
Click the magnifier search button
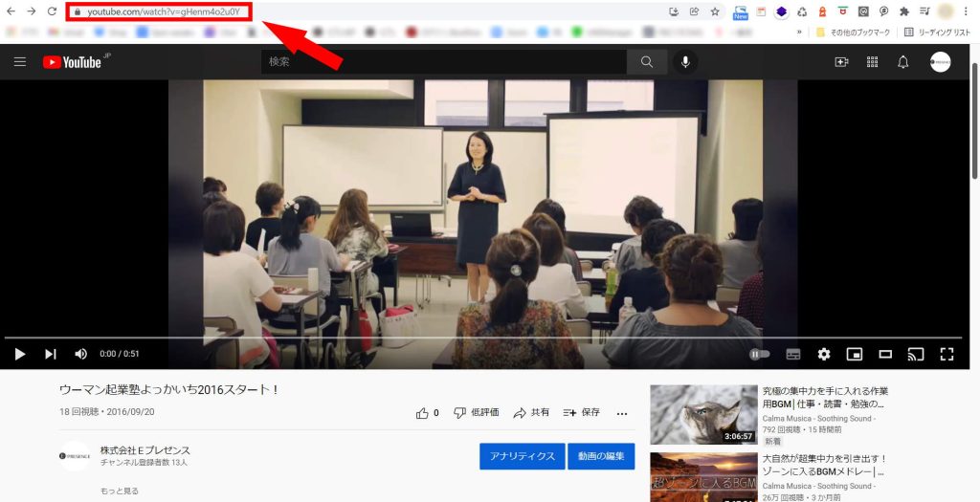point(647,62)
